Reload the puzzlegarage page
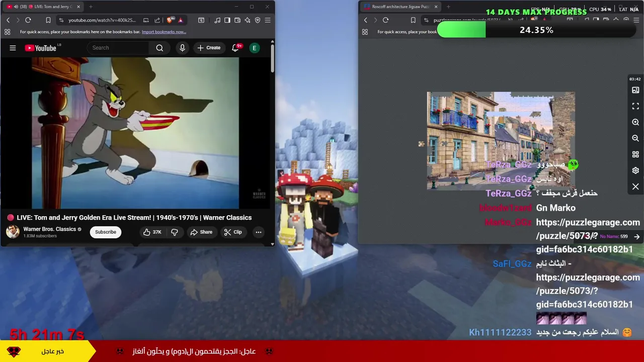 pos(385,20)
